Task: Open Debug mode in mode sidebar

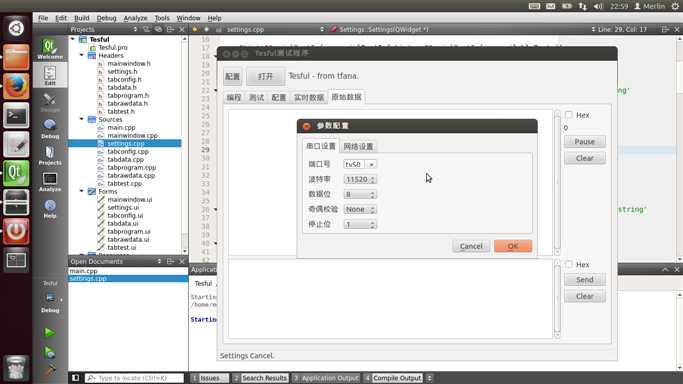Action: pos(50,129)
